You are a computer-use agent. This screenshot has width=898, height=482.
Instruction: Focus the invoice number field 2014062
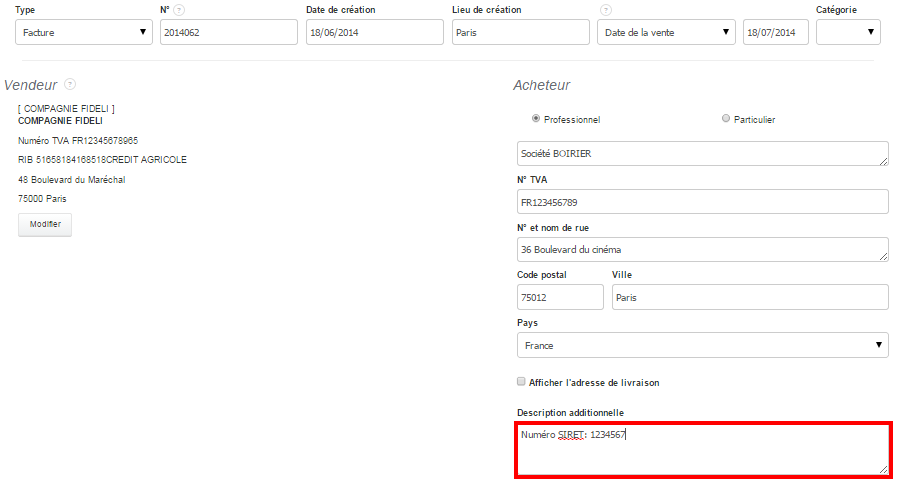(x=229, y=32)
